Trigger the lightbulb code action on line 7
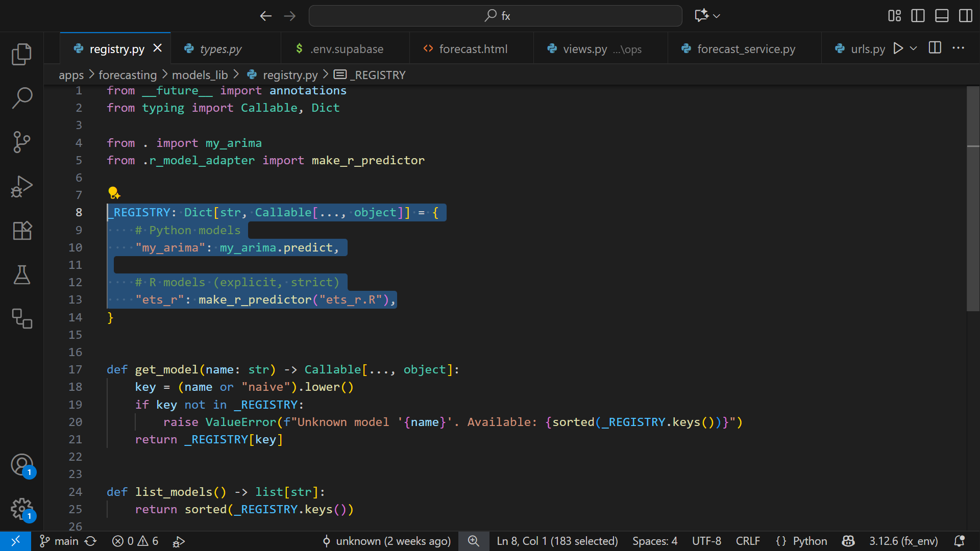Screen dimensions: 980x551 tap(113, 192)
